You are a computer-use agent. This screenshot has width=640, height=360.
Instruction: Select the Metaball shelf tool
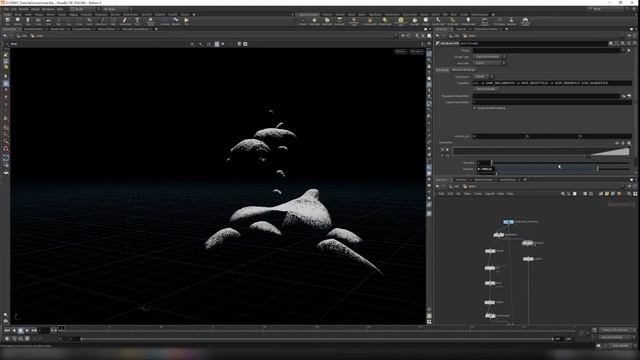pyautogui.click(x=176, y=21)
